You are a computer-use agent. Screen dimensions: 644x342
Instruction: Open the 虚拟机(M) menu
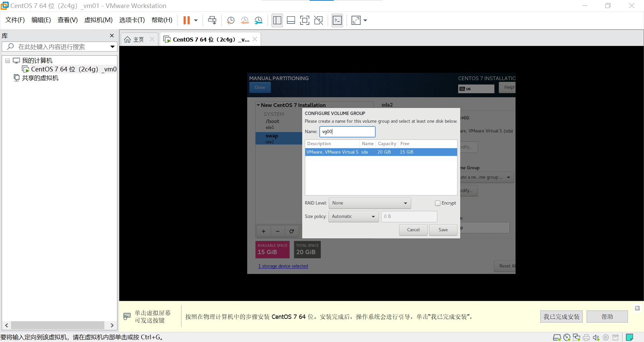click(x=98, y=20)
